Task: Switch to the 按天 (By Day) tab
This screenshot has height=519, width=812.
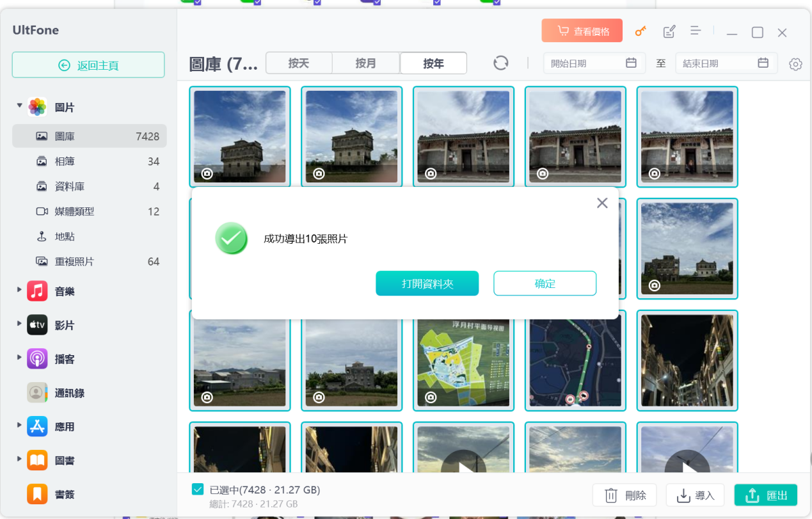Action: click(x=298, y=63)
